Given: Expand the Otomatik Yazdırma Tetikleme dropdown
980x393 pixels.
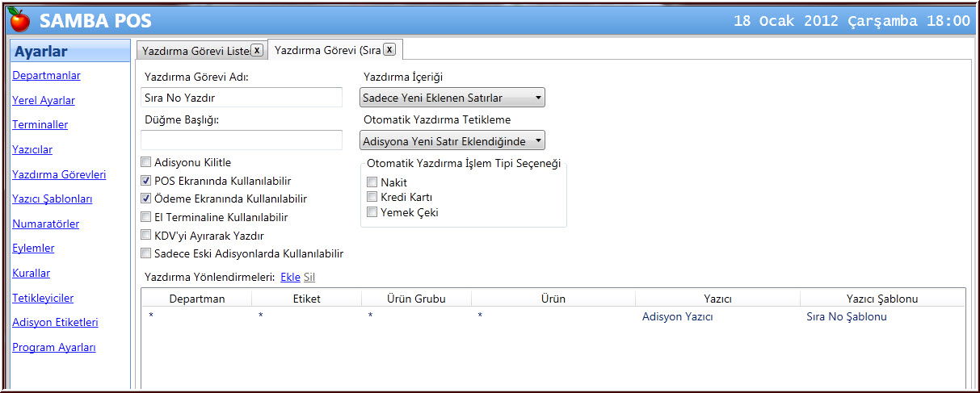Looking at the screenshot, I should click(452, 141).
